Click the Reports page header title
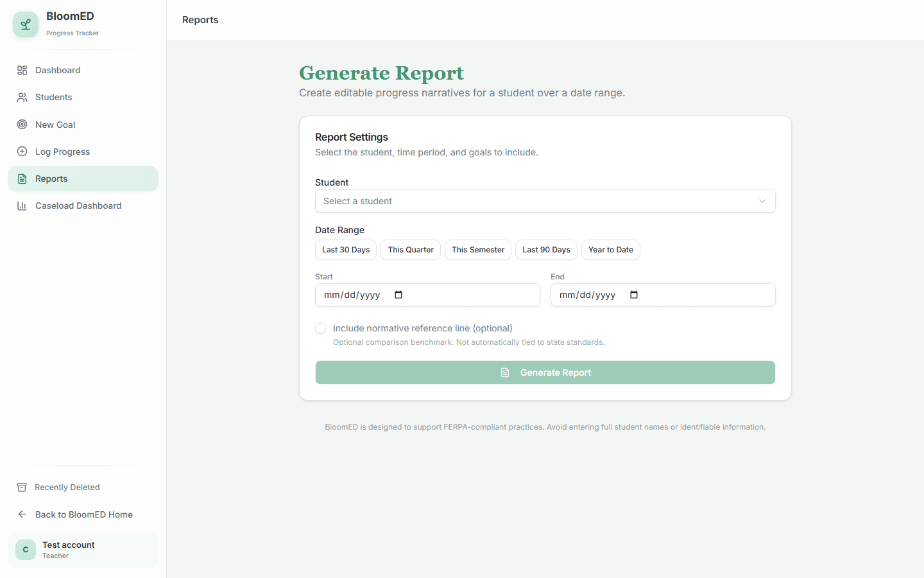This screenshot has width=924, height=578. coord(200,20)
